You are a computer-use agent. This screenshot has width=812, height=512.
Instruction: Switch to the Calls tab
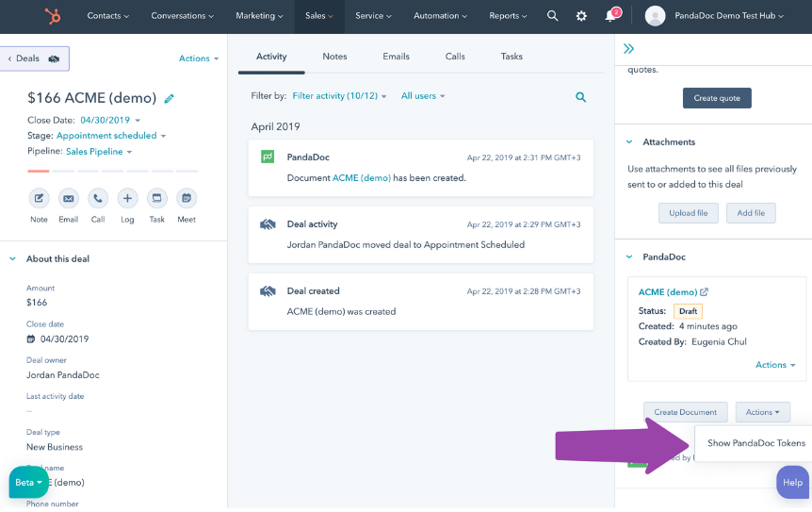455,57
